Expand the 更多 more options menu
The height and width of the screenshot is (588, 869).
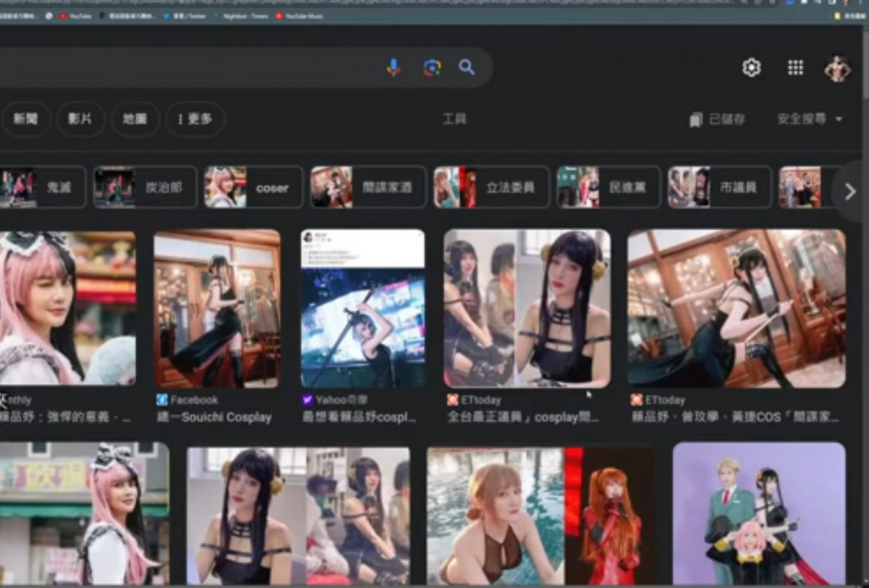pos(196,119)
